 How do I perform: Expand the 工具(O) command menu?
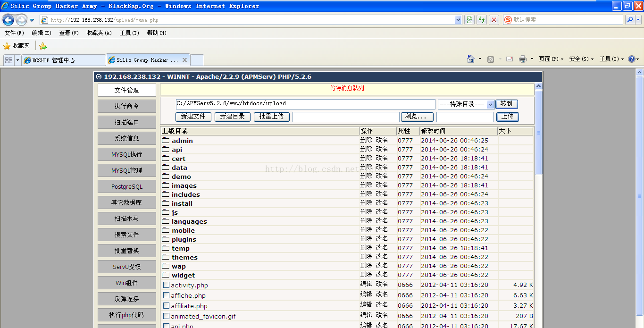pyautogui.click(x=611, y=59)
